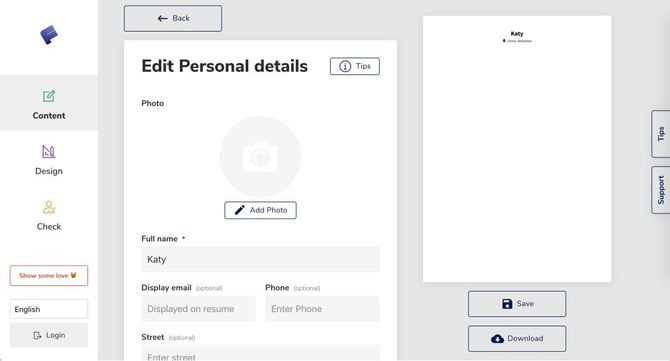Open the Design ruler icon
The image size is (670, 361).
click(49, 151)
